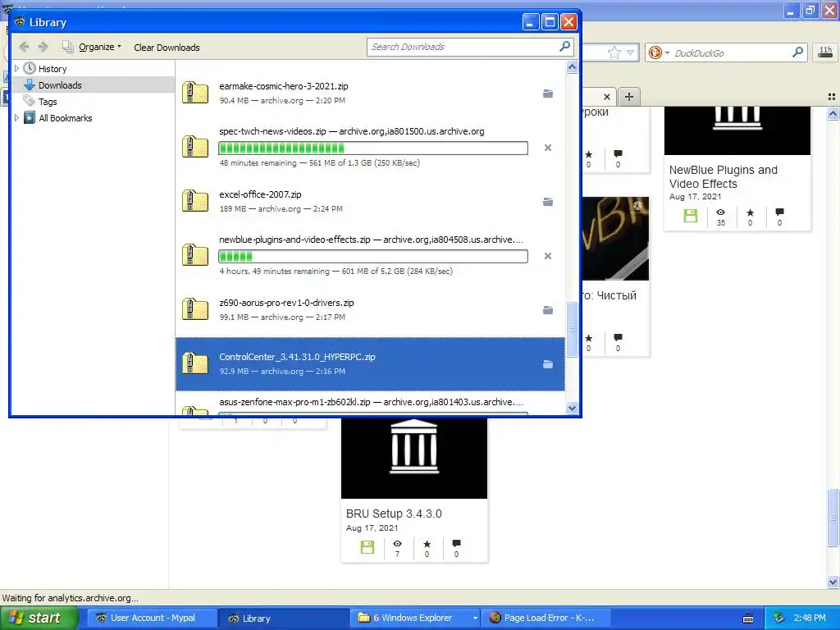Bookmark page with browser star icon
Screen dimensions: 840x630
coord(614,52)
